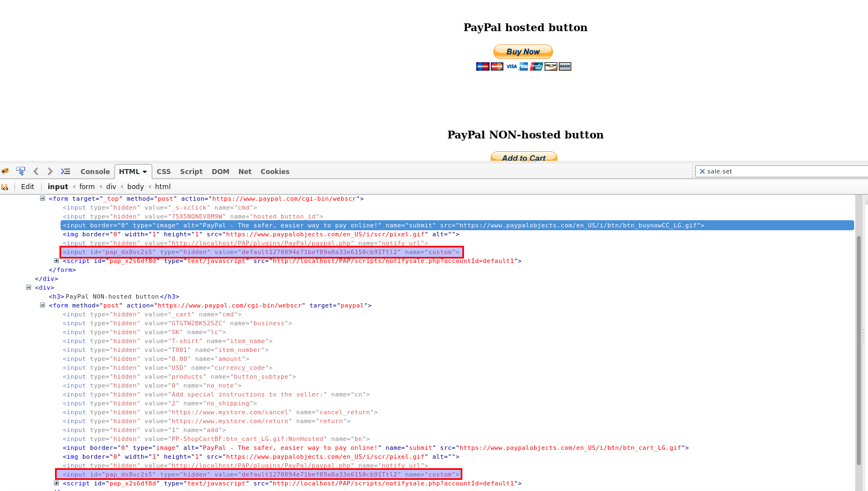This screenshot has width=868, height=491.
Task: Toggle break on mutate icon
Action: point(5,187)
